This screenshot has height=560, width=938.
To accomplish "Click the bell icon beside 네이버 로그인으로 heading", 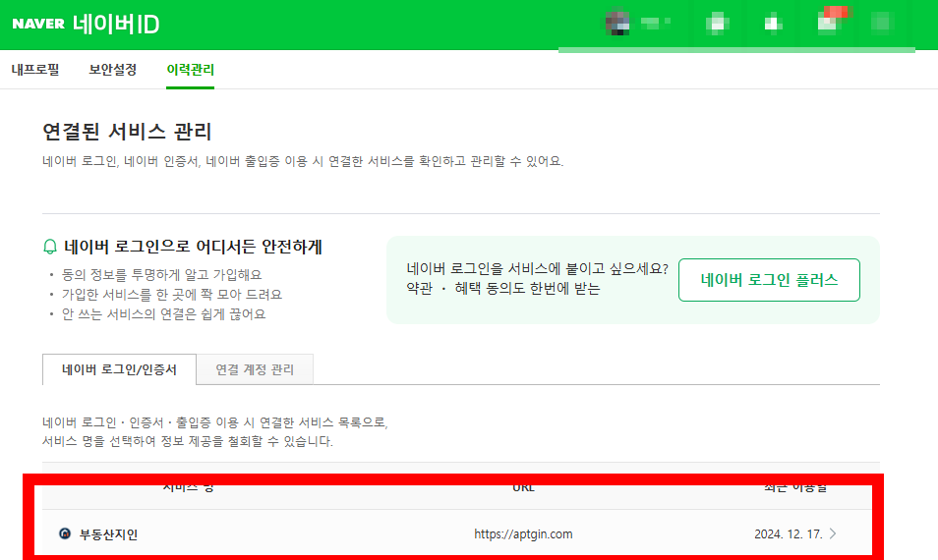I will [50, 247].
